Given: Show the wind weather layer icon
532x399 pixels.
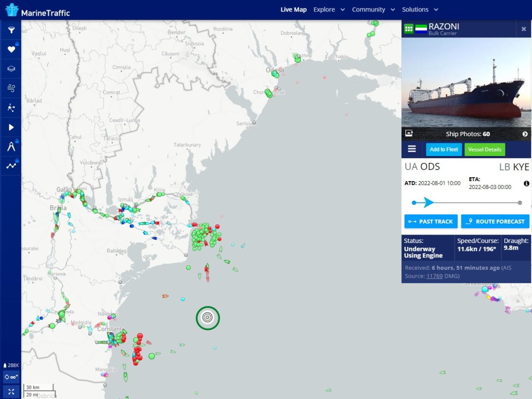Looking at the screenshot, I should (11, 88).
